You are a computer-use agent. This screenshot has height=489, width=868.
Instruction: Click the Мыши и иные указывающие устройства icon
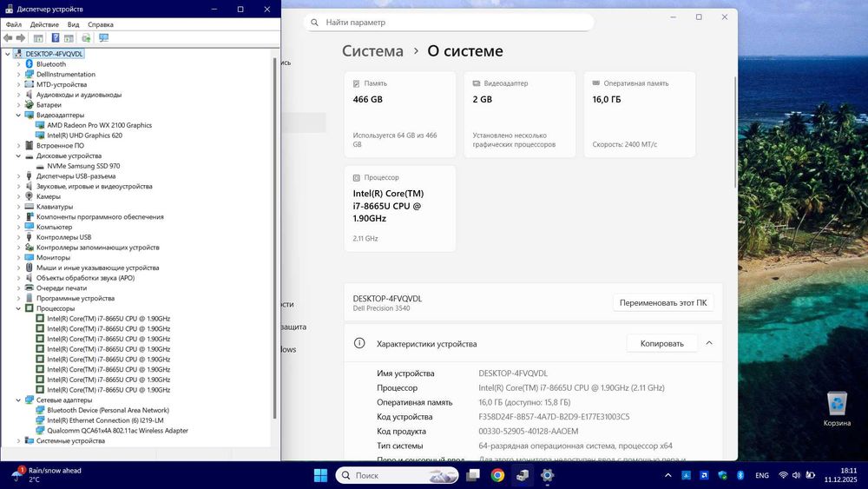(x=30, y=268)
